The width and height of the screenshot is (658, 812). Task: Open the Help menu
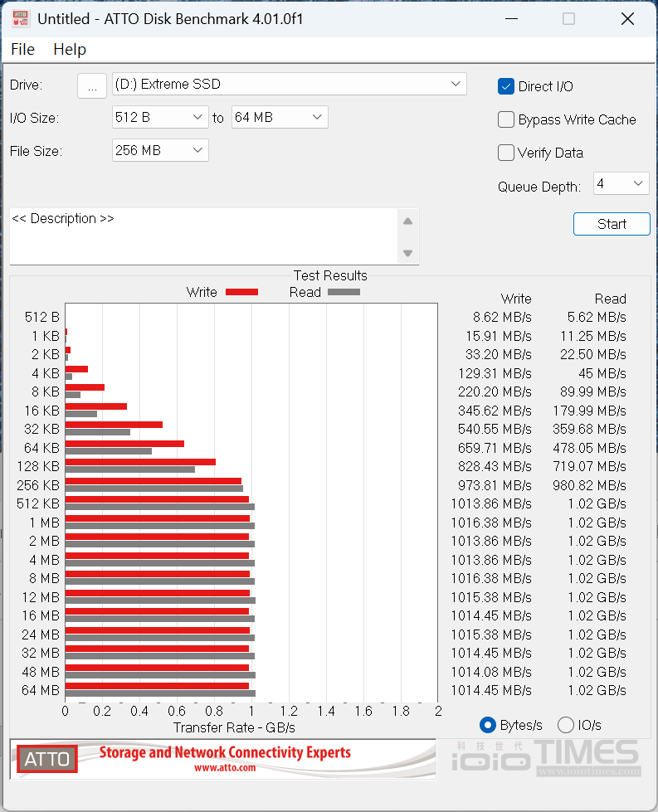pos(70,49)
